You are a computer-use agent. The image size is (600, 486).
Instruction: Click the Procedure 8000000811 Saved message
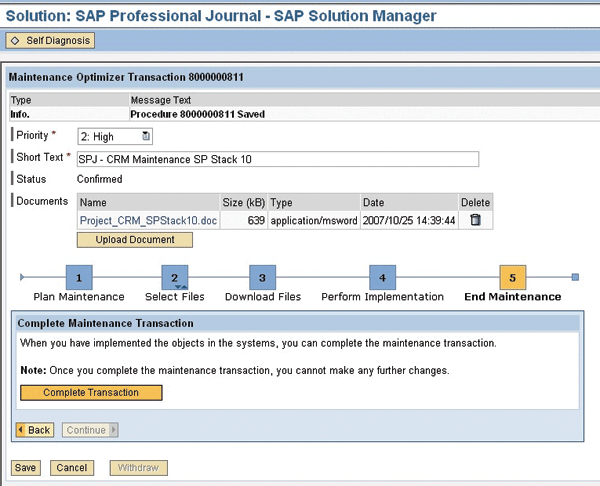pos(197,114)
